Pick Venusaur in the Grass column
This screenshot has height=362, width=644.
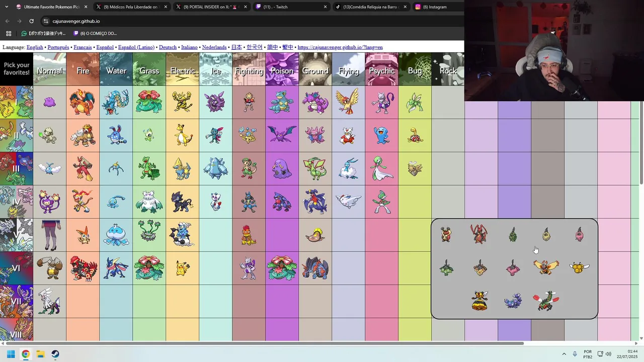click(149, 102)
